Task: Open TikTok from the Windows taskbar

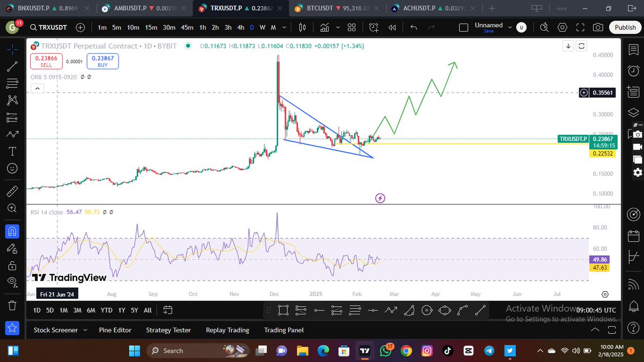Action: tap(448, 350)
